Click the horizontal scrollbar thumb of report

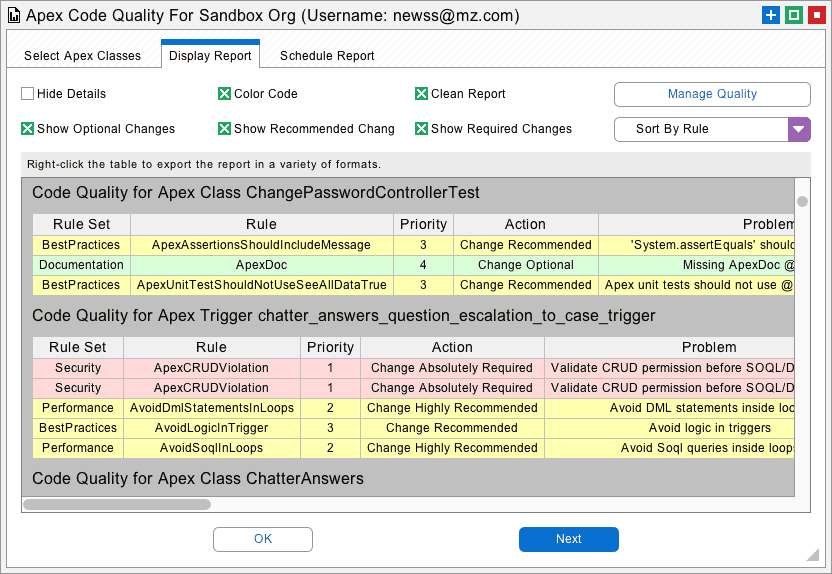point(117,504)
